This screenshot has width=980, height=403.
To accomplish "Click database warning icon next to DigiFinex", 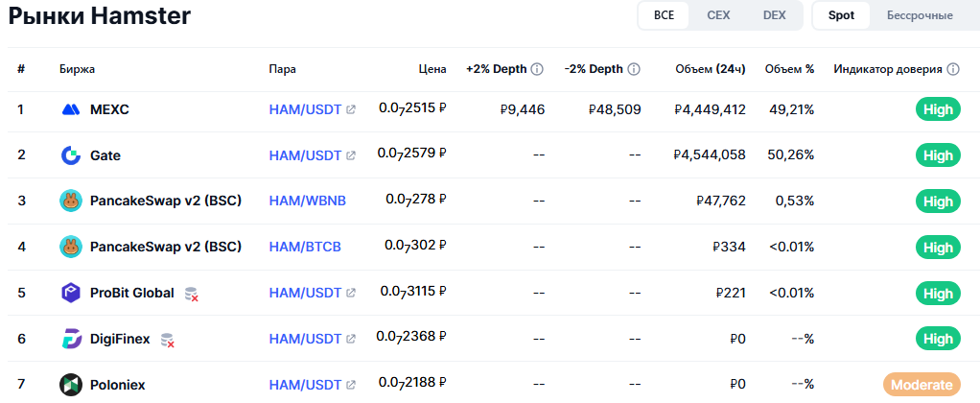I will click(168, 340).
